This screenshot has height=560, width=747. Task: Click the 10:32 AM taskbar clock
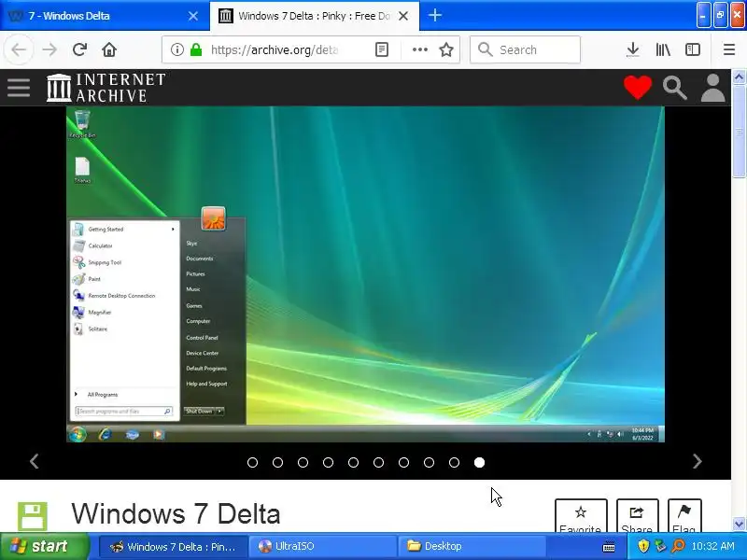[712, 546]
